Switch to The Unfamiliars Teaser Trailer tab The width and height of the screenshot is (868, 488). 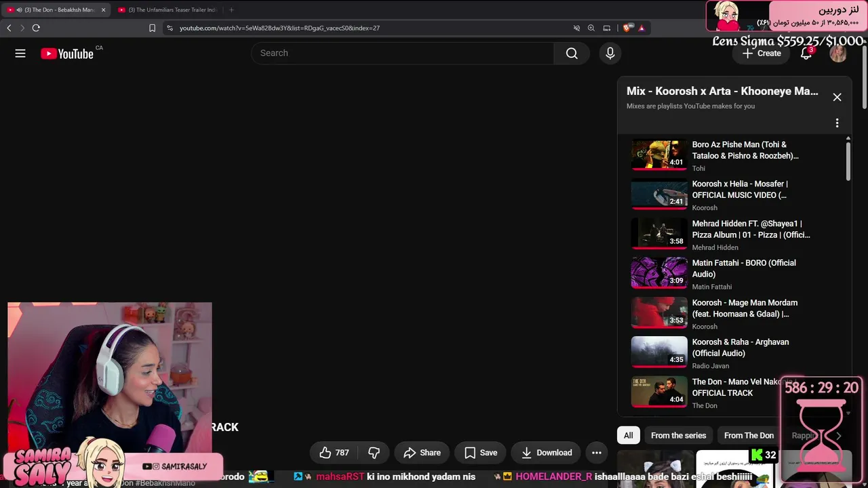click(168, 9)
